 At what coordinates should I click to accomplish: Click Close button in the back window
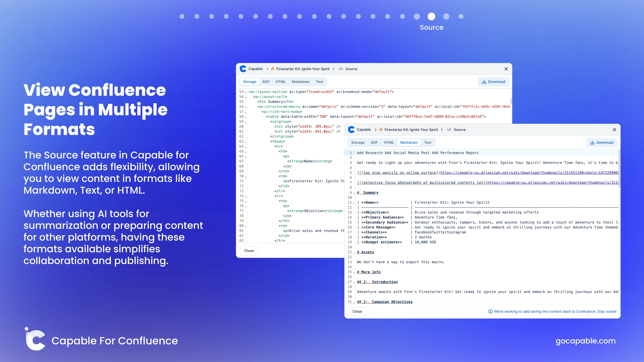click(249, 251)
